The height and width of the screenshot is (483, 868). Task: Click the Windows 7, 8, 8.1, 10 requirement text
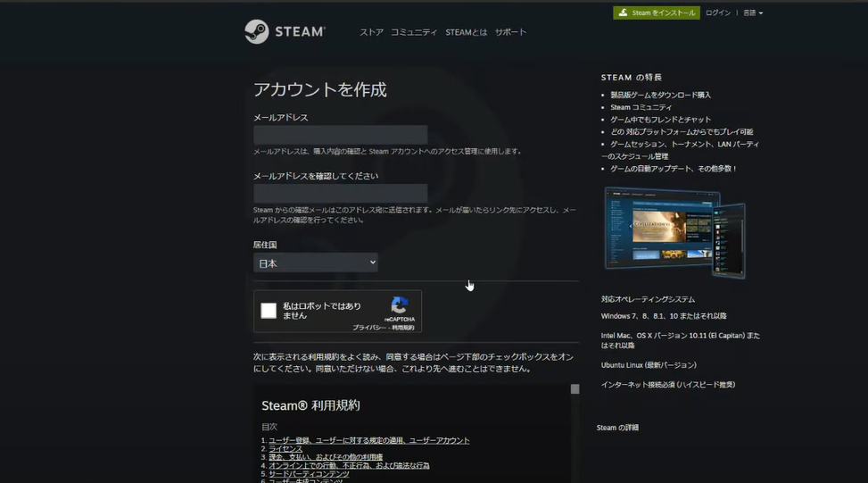(x=664, y=316)
